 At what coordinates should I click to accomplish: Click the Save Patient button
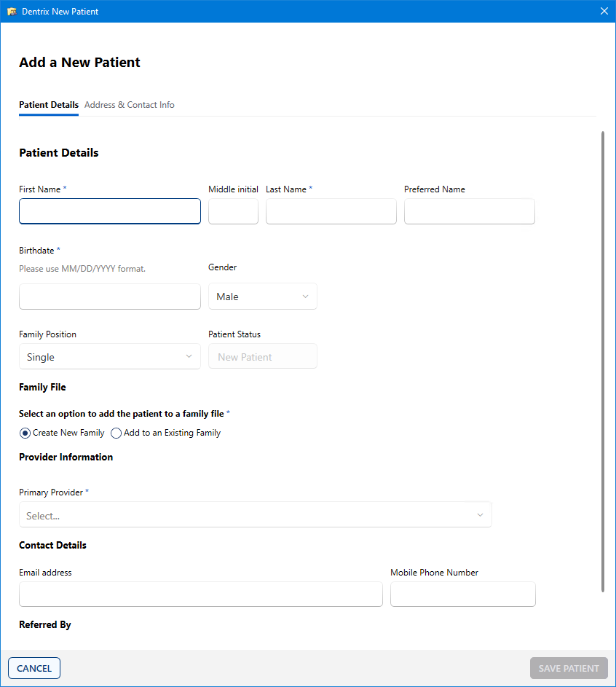coord(568,668)
